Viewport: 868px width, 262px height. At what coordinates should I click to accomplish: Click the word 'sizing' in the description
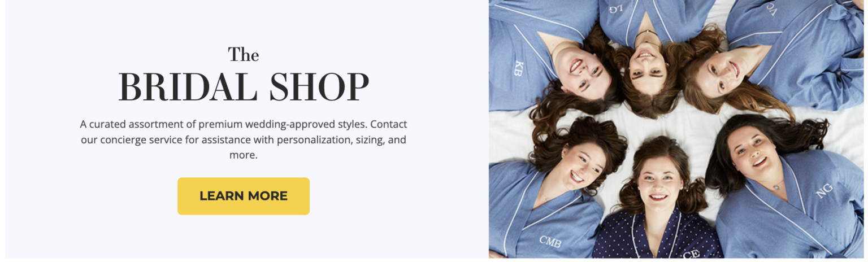tap(368, 139)
